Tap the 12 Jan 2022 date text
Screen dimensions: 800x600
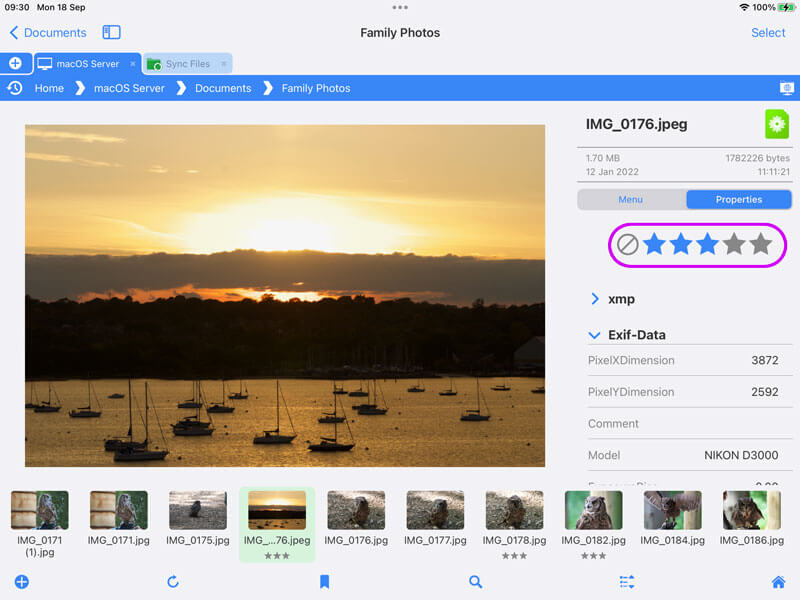[x=612, y=172]
